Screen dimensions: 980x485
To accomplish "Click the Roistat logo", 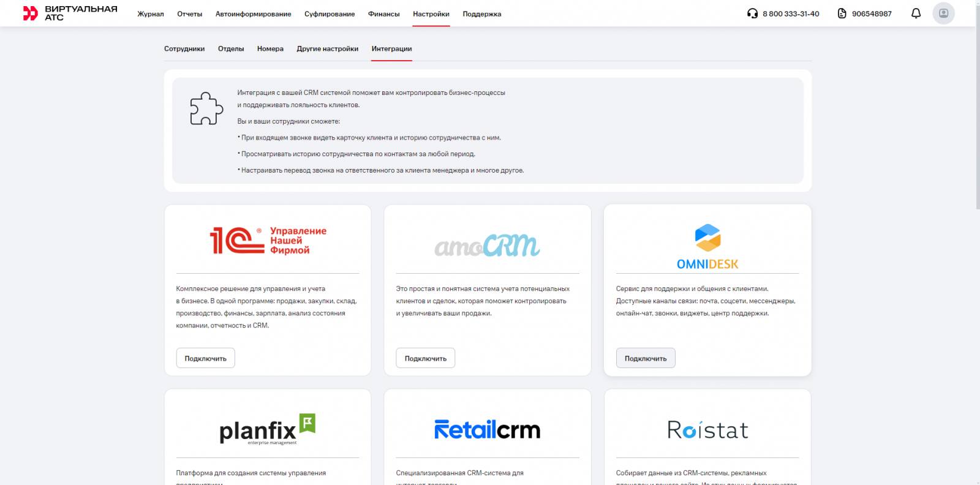I will tap(707, 429).
